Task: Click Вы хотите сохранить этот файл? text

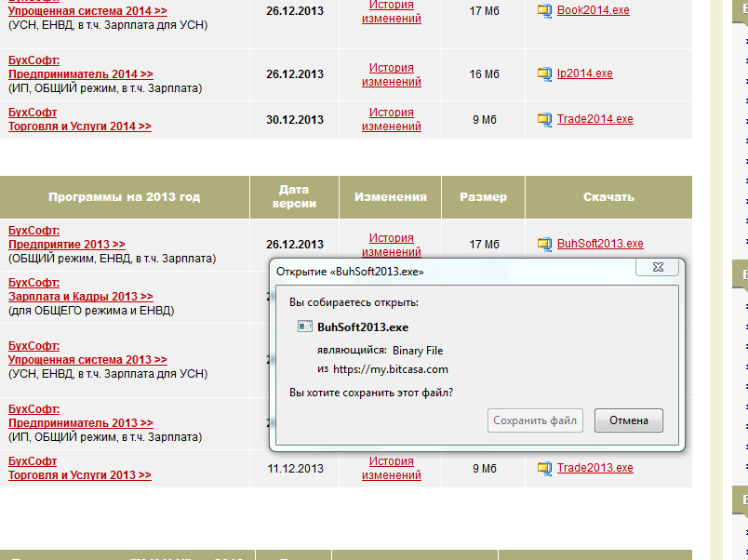Action: 371,393
